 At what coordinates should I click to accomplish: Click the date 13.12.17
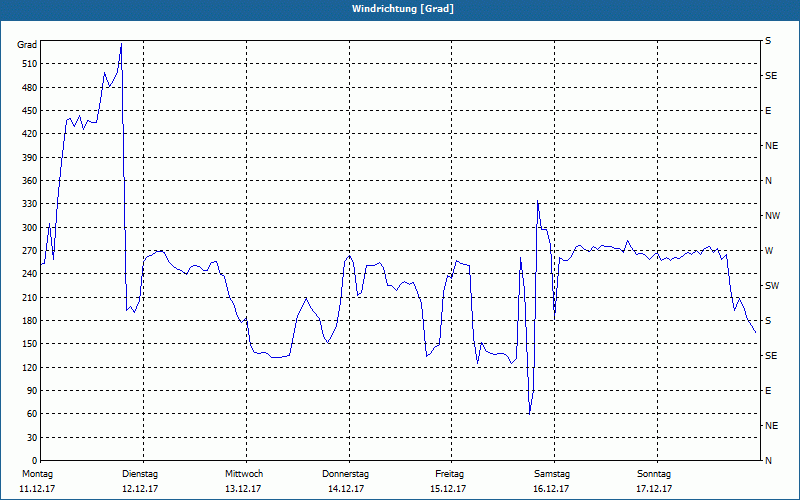243,489
